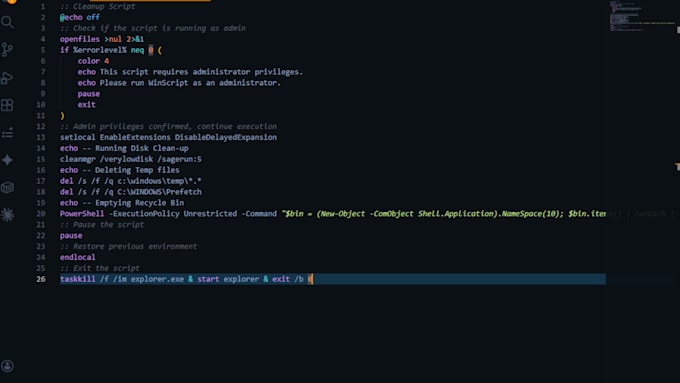This screenshot has width=680, height=383.
Task: Open the package box icon panel
Action: [7, 187]
